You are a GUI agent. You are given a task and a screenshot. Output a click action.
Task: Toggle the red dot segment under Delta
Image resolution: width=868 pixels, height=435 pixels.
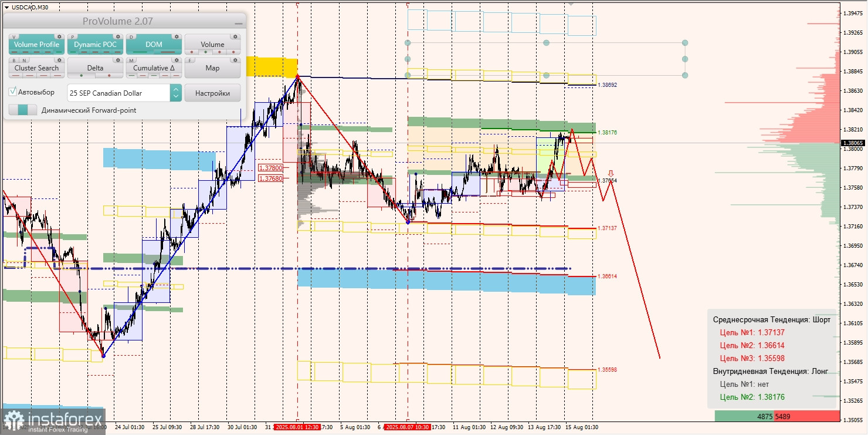[x=109, y=75]
